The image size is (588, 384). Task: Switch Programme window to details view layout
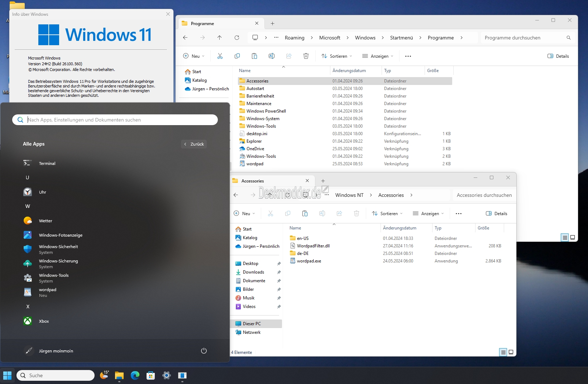565,237
